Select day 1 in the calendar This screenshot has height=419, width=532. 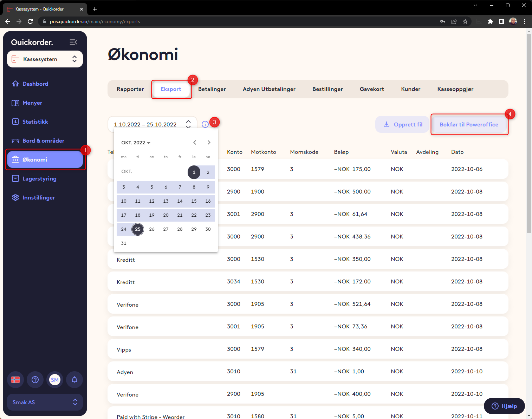pyautogui.click(x=194, y=172)
